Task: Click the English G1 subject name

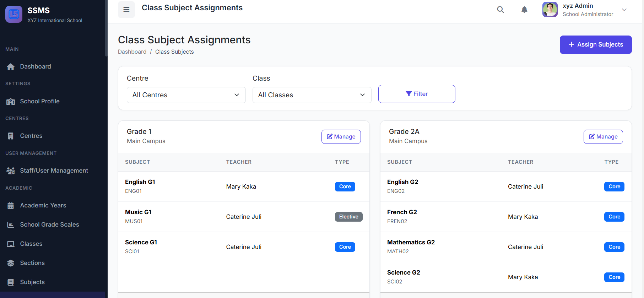Action: point(140,182)
